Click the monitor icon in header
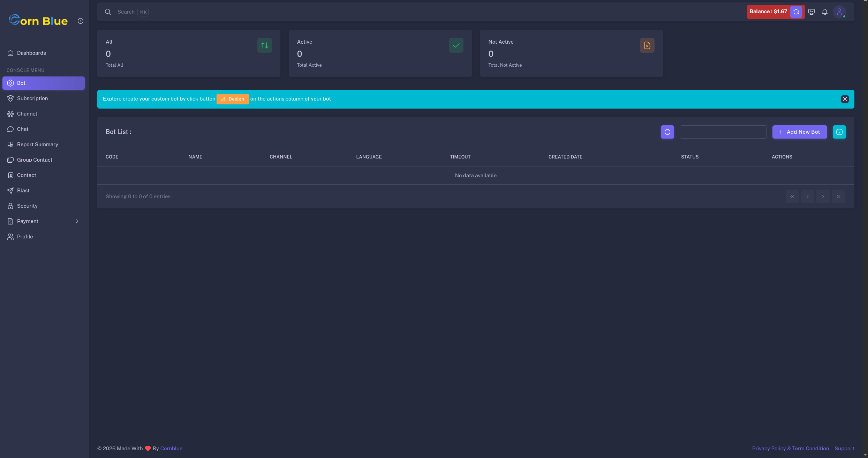This screenshot has height=458, width=868. pos(812,12)
